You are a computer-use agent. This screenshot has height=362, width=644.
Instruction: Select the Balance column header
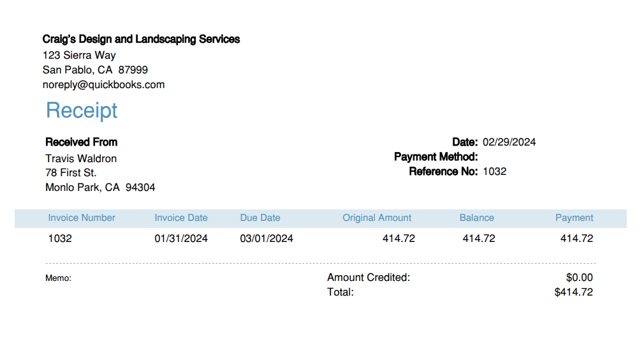(x=476, y=218)
